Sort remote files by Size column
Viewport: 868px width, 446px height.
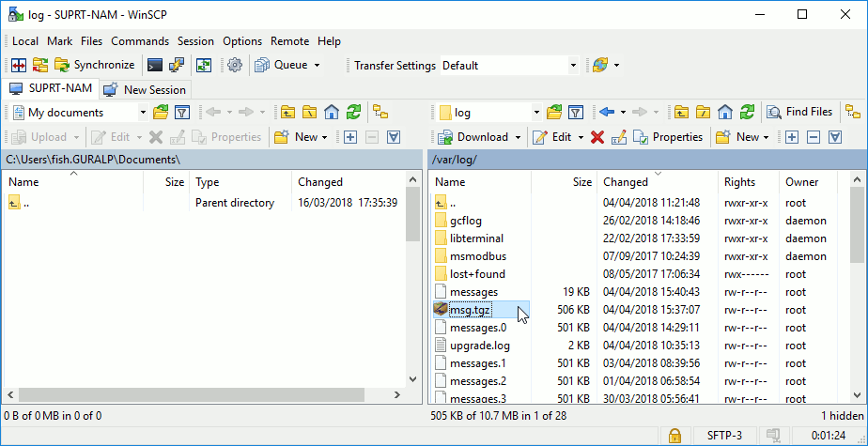click(564, 181)
